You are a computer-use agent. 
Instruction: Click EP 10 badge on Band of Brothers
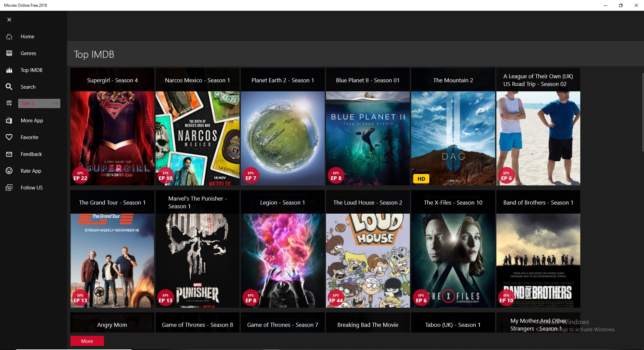point(506,298)
